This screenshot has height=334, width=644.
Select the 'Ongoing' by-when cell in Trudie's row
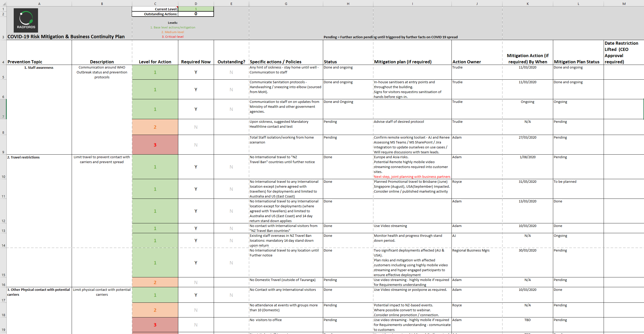pos(528,109)
